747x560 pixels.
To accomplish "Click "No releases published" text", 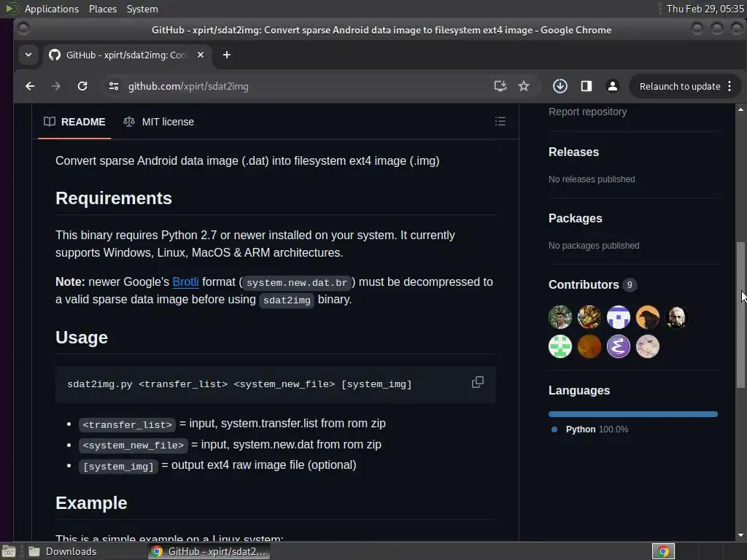I will pyautogui.click(x=592, y=179).
